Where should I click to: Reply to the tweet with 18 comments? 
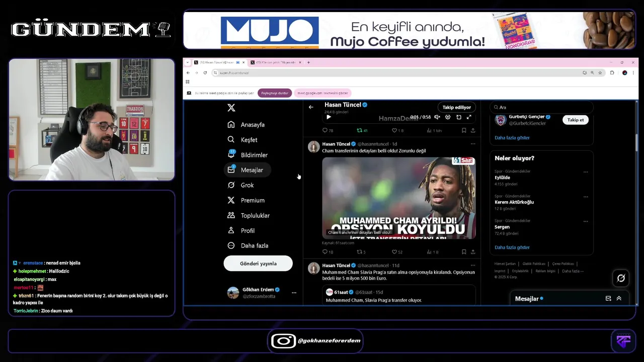pos(328,252)
